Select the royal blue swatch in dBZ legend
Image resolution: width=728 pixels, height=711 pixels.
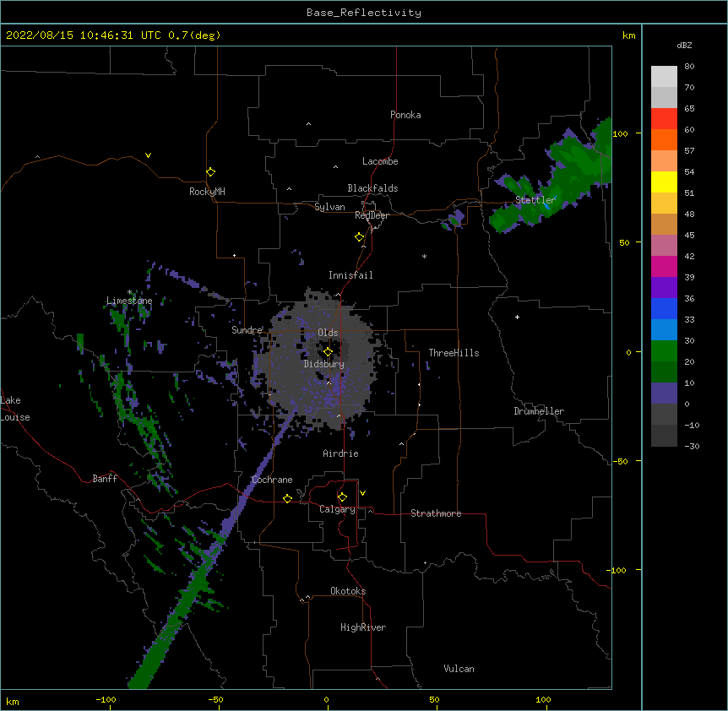664,308
